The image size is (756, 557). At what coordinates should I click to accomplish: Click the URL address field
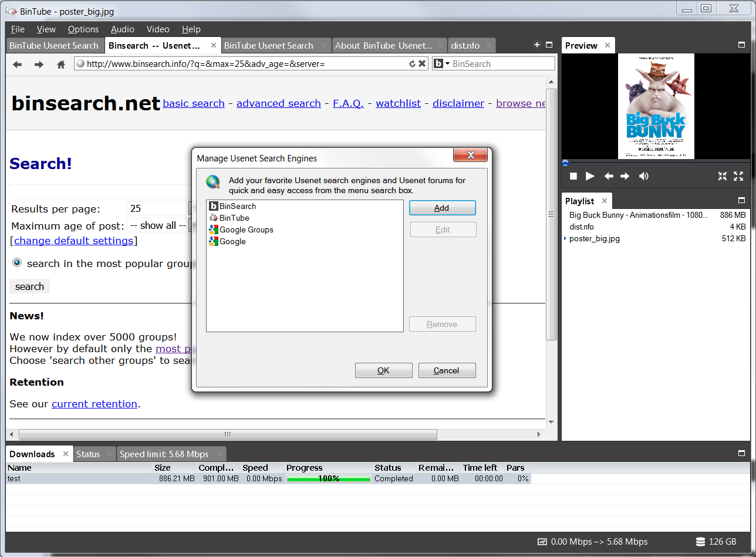(x=247, y=64)
